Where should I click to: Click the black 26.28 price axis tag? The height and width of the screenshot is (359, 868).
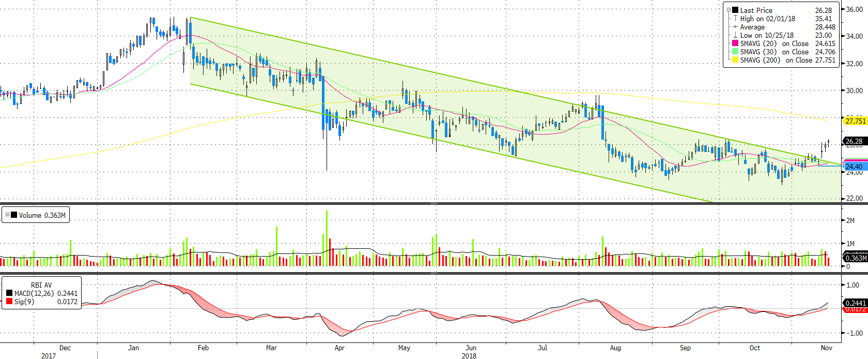click(854, 141)
